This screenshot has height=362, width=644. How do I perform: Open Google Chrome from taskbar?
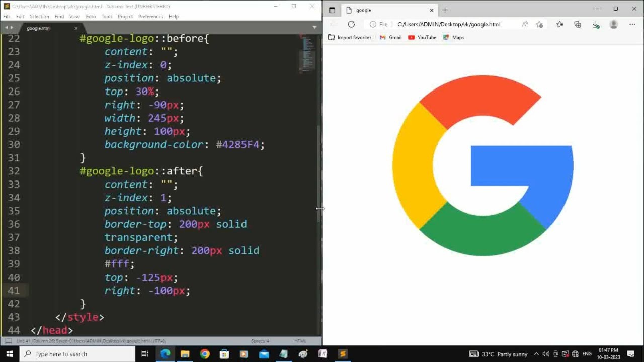pyautogui.click(x=205, y=354)
